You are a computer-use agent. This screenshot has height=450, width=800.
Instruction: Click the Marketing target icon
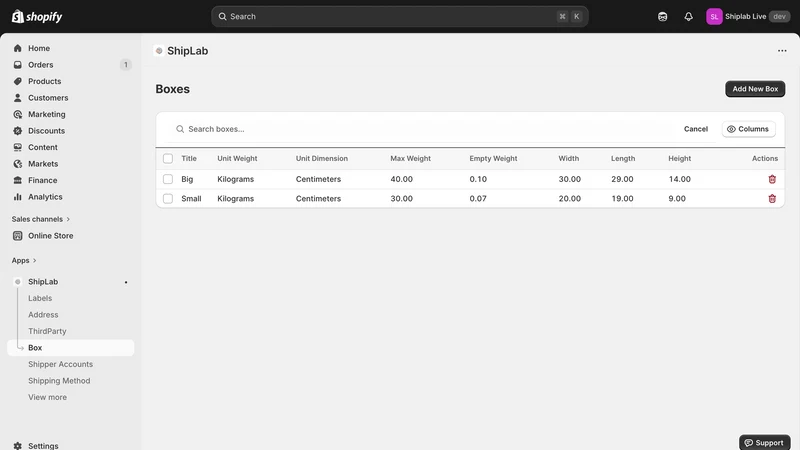click(18, 114)
